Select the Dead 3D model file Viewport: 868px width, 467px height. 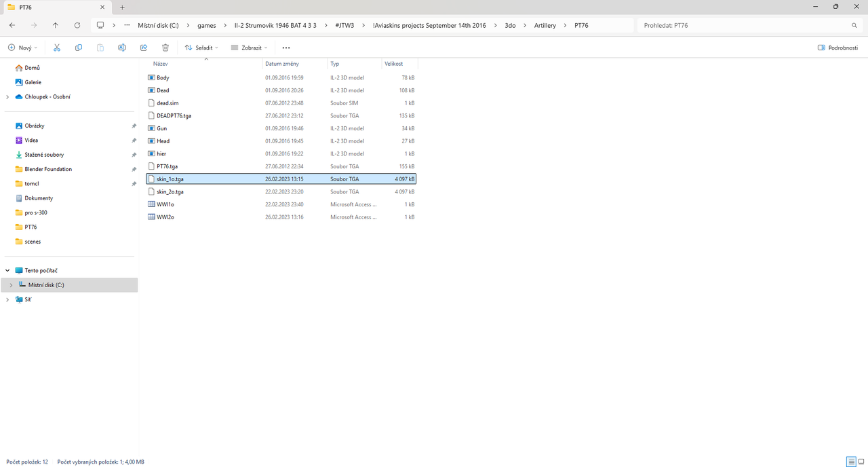pos(281,90)
